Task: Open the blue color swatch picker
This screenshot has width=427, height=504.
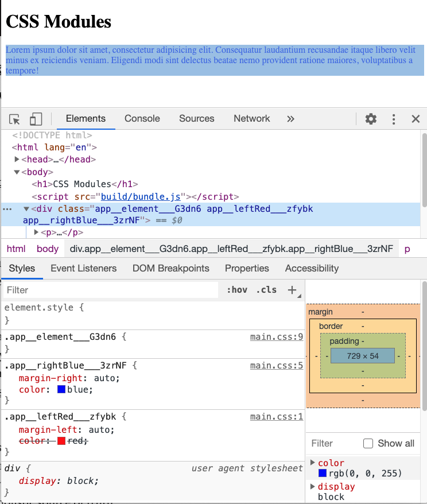Action: coord(61,390)
